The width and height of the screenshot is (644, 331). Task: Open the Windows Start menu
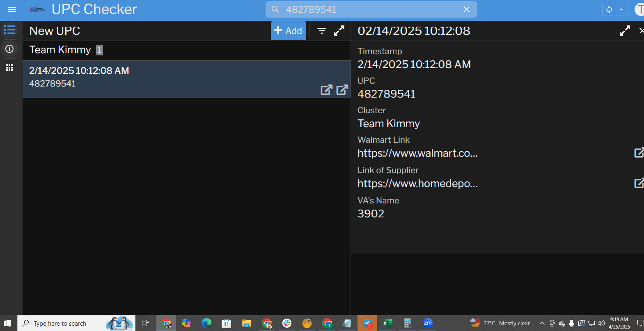pos(7,323)
